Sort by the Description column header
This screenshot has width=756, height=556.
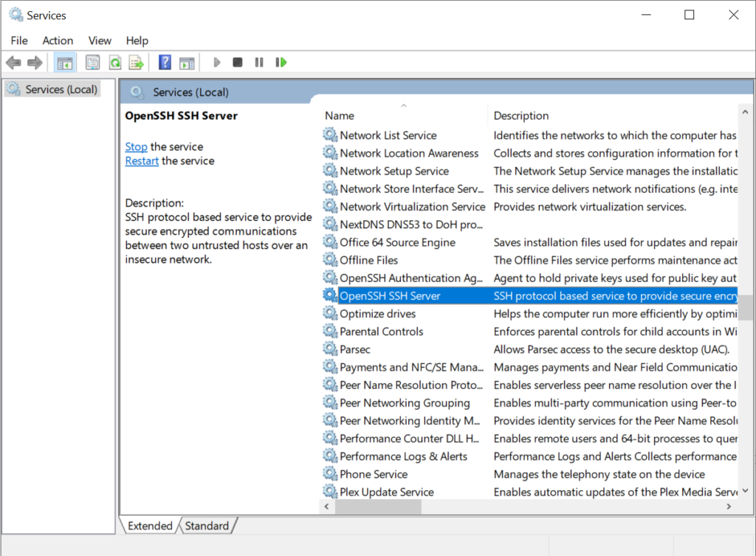(613, 116)
